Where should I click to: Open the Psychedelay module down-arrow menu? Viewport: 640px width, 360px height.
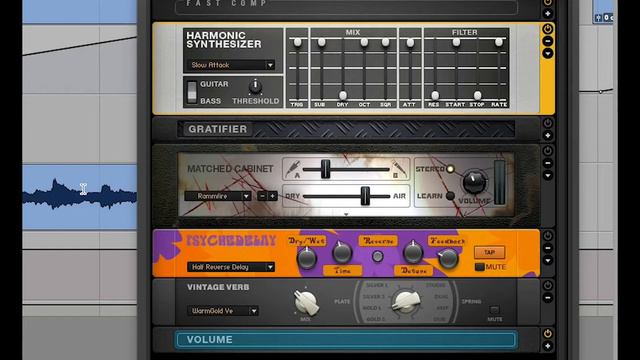click(548, 260)
